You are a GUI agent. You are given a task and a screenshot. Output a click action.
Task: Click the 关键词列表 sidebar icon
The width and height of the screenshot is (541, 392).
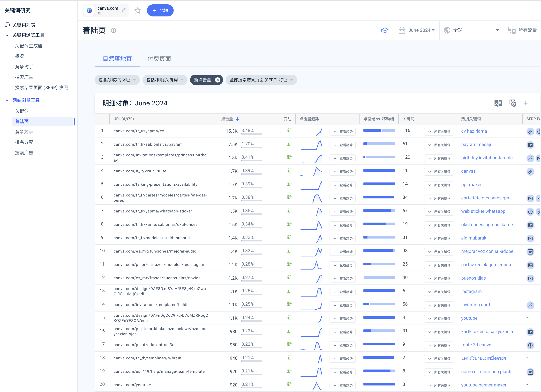7,25
